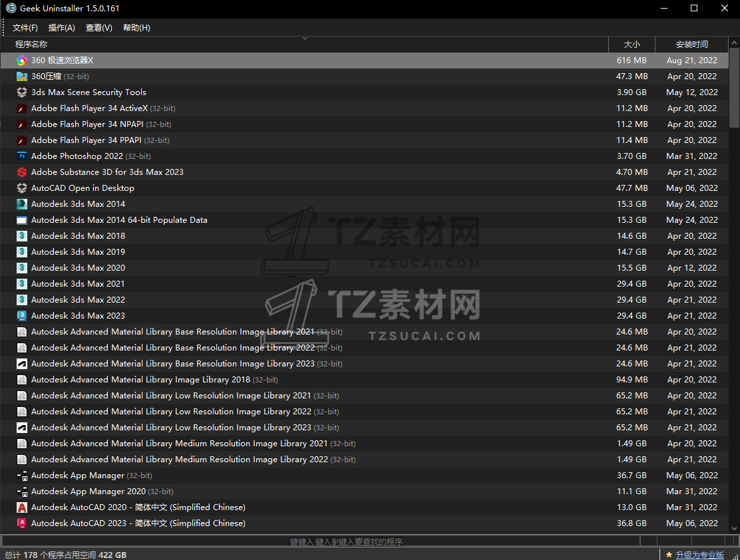Click the Autodesk 3ds Max 2021 icon
The height and width of the screenshot is (560, 740).
pyautogui.click(x=22, y=284)
